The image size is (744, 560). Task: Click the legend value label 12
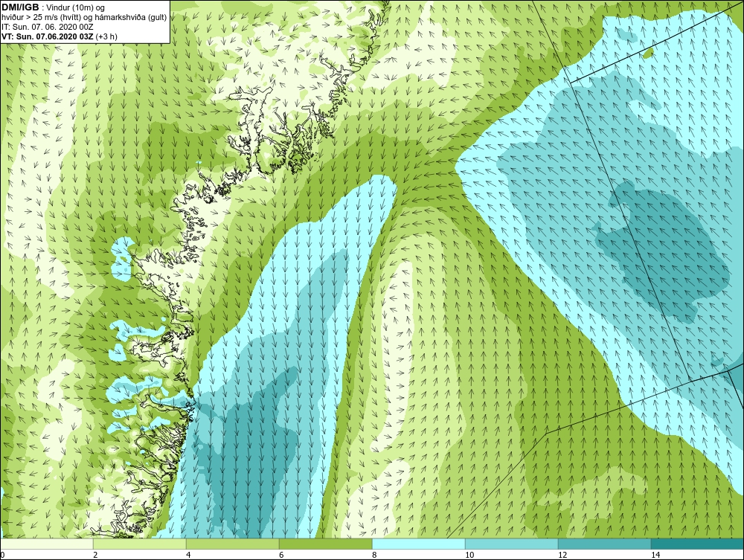(x=562, y=555)
